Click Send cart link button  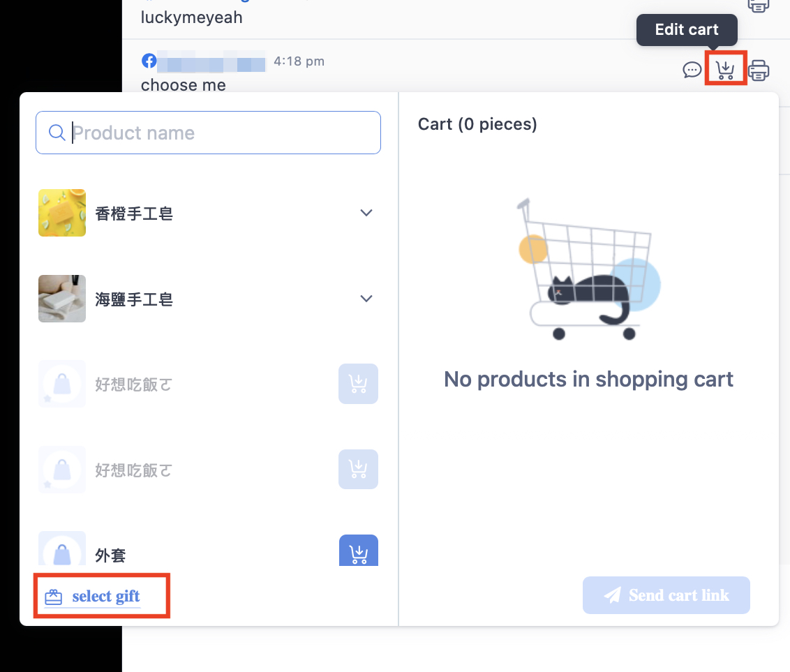666,595
